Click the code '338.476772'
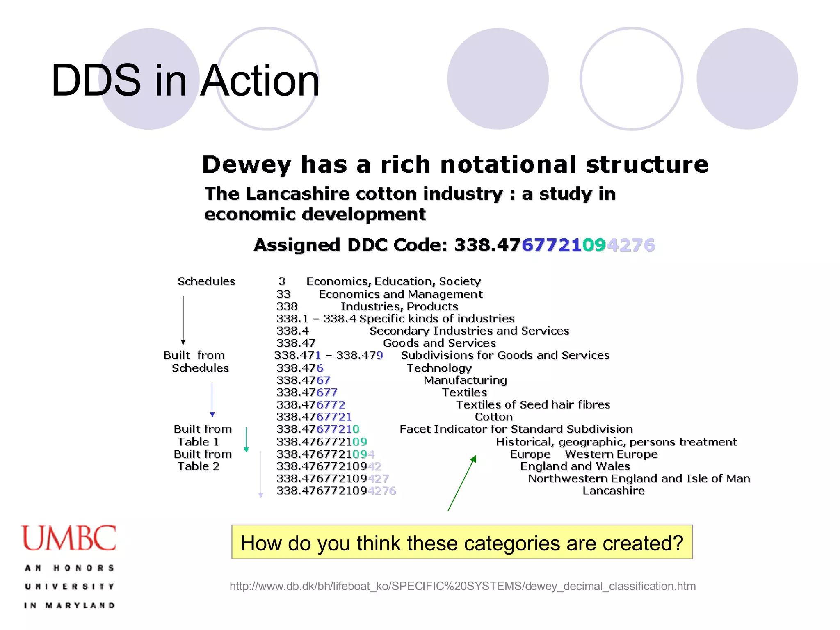 tap(310, 405)
